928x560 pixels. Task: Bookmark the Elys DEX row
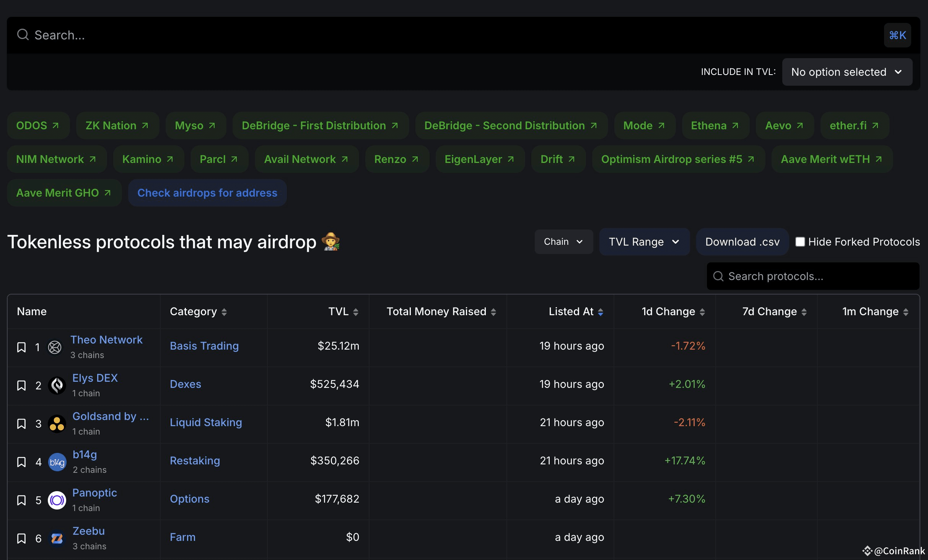click(22, 386)
